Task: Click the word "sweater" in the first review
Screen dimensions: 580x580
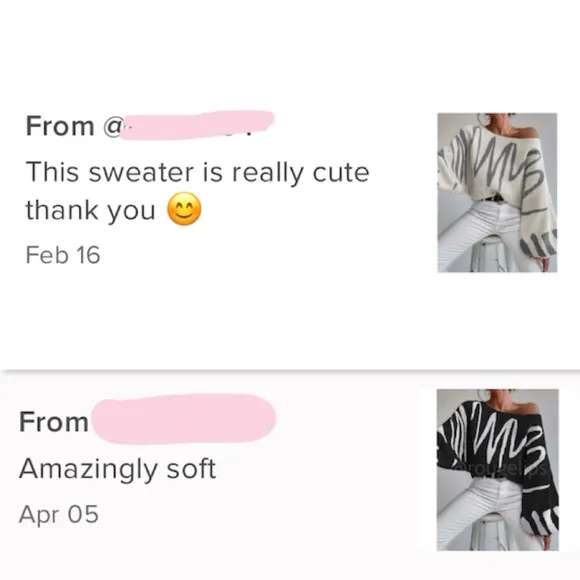Action: point(141,173)
